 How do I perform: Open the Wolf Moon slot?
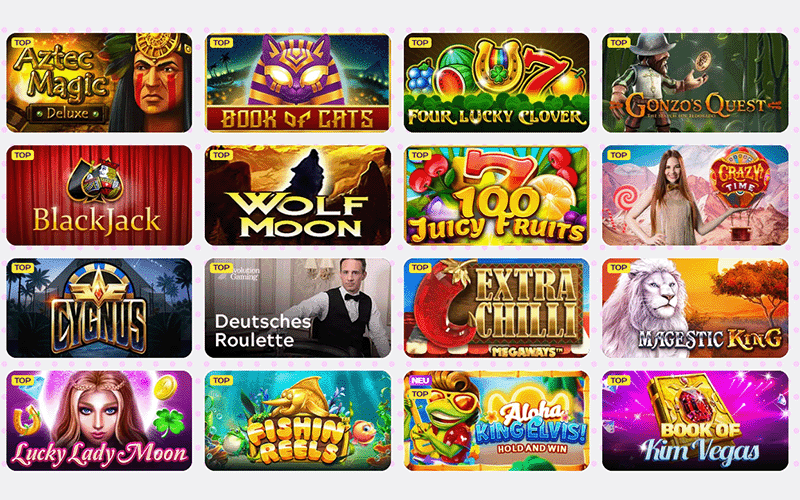pos(297,195)
